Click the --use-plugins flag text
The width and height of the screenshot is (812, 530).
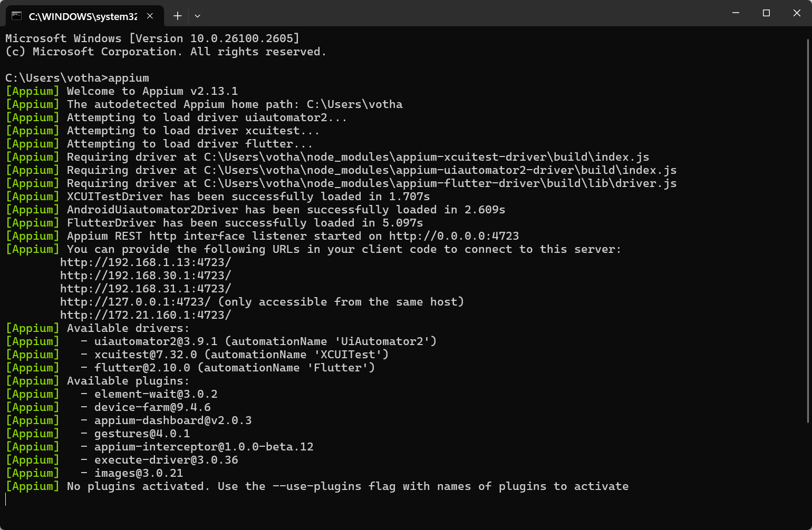tap(317, 486)
